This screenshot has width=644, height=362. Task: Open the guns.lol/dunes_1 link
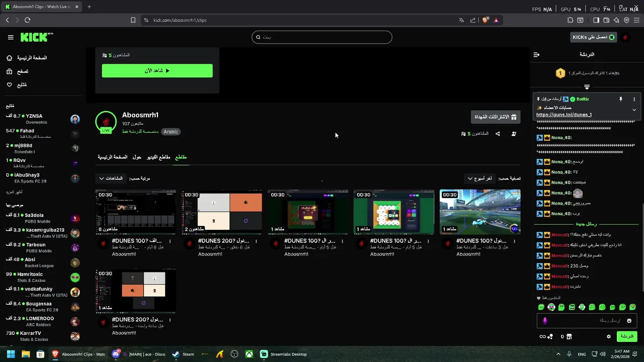coord(564,115)
